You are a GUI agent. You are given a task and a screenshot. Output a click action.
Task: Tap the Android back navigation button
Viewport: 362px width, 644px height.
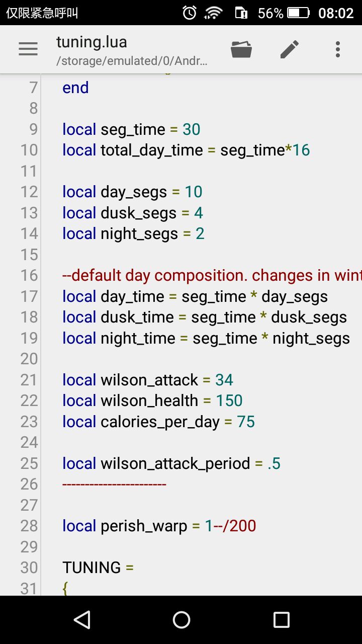[x=81, y=620]
